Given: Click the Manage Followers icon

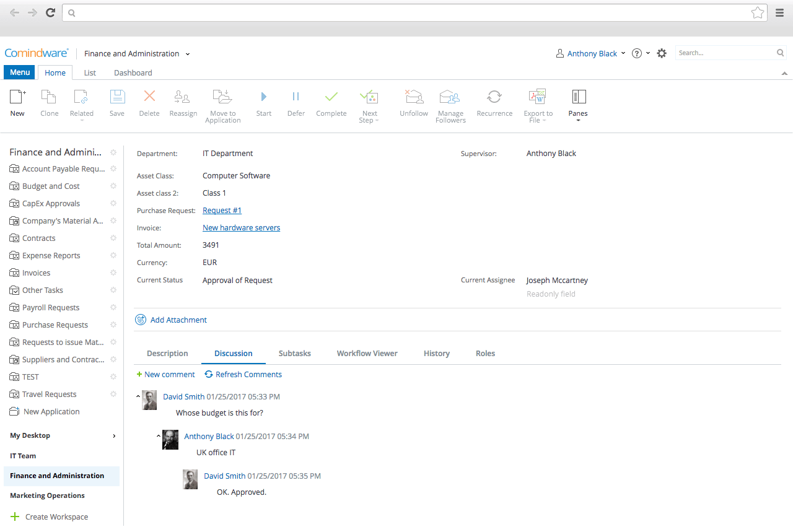Looking at the screenshot, I should pos(450,97).
